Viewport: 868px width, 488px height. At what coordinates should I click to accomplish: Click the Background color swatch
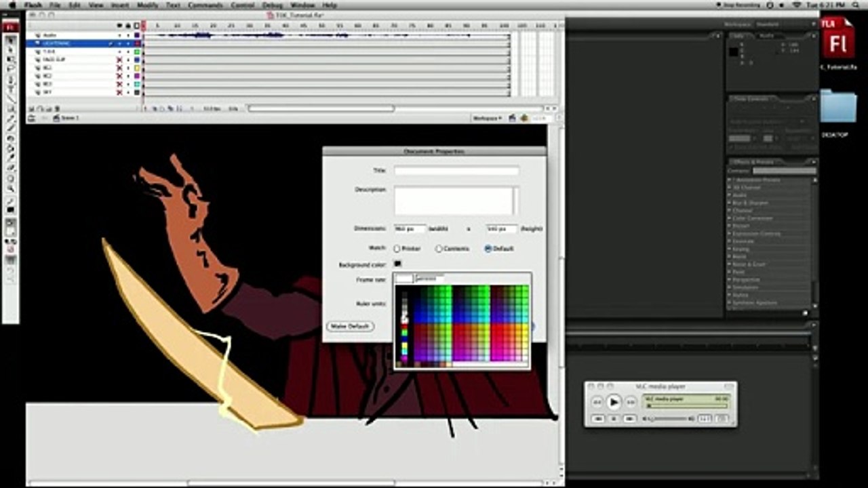point(398,264)
